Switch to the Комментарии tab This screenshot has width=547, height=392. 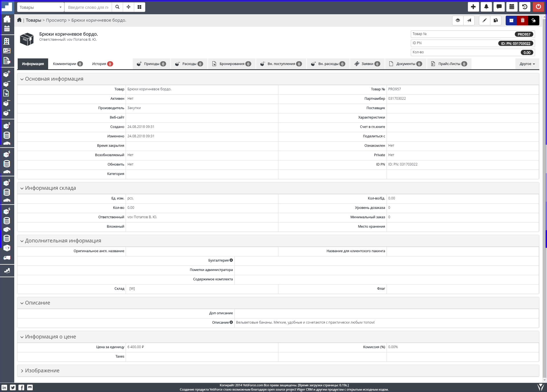(68, 64)
